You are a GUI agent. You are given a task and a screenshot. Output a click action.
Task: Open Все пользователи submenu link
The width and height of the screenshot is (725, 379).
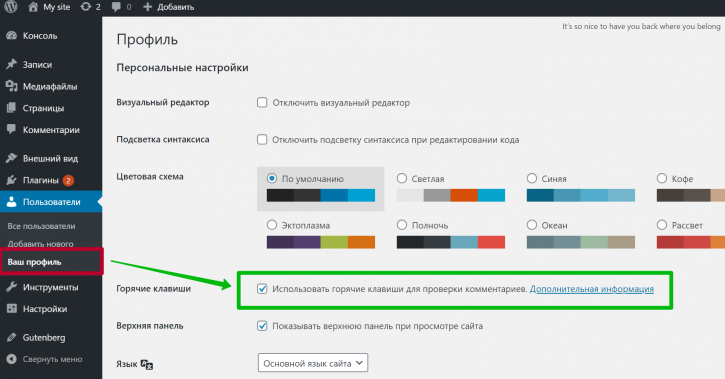[41, 226]
